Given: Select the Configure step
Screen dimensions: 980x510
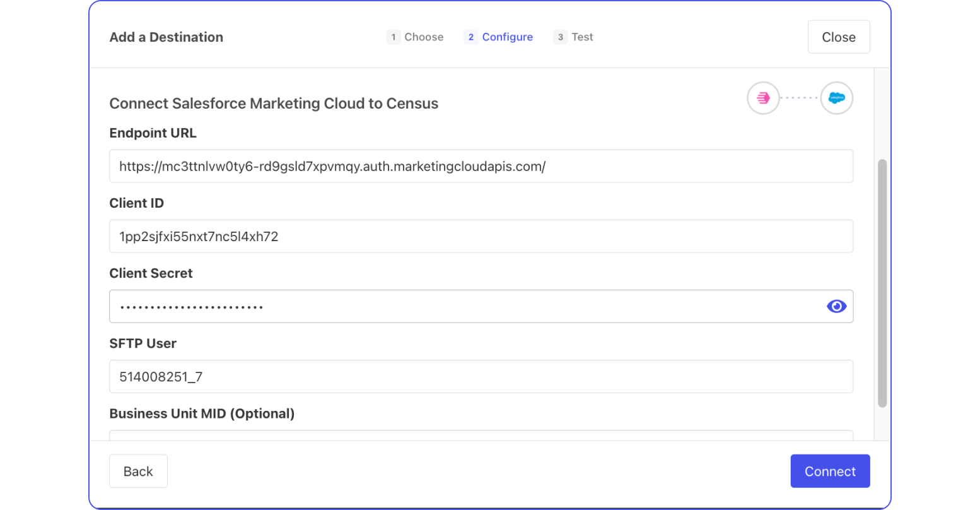Looking at the screenshot, I should 499,37.
